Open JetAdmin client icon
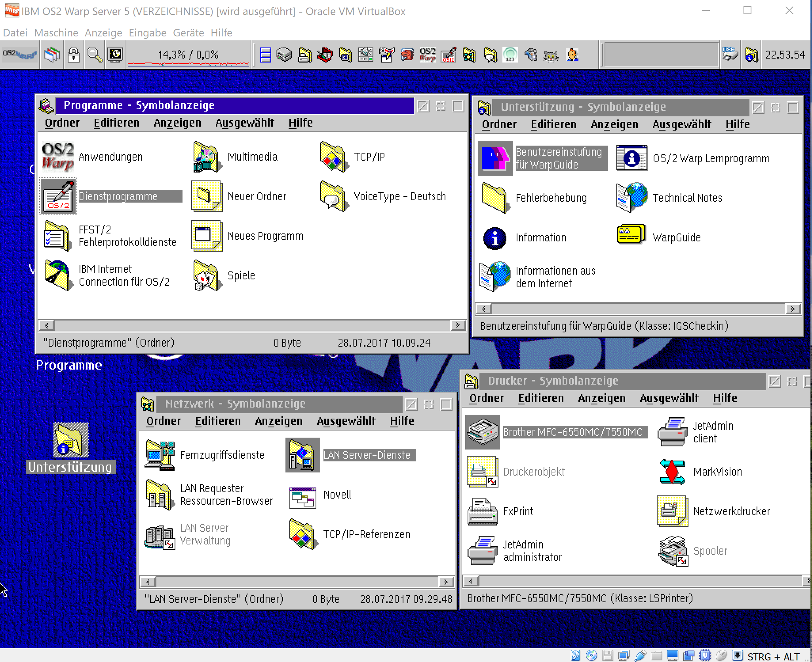Image resolution: width=812 pixels, height=662 pixels. 672,432
